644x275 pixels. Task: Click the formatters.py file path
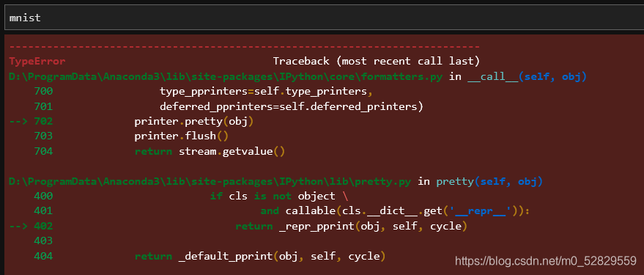tap(226, 77)
